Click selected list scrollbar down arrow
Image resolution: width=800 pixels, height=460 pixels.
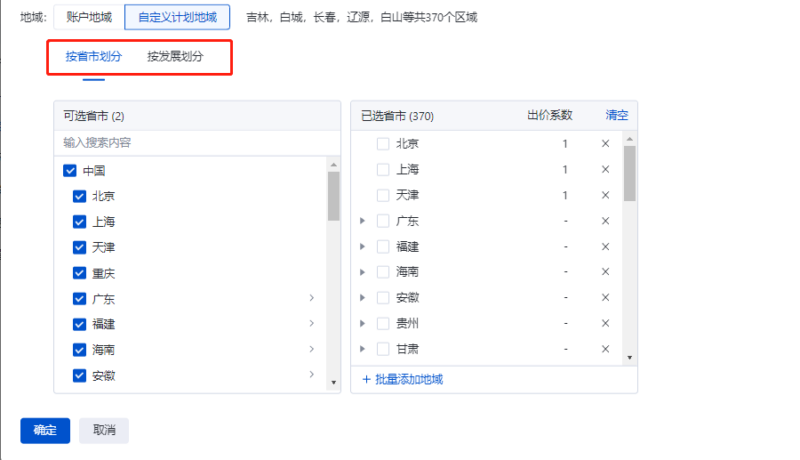[630, 357]
